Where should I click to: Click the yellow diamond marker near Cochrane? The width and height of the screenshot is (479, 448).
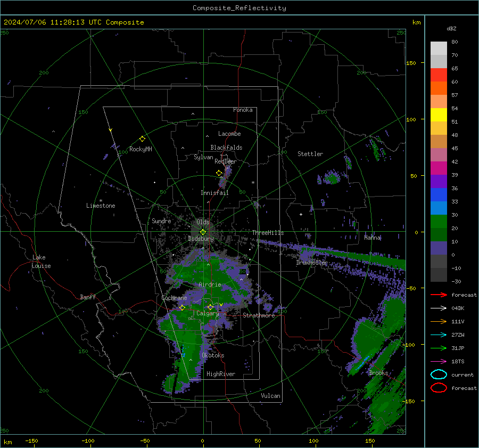click(182, 308)
